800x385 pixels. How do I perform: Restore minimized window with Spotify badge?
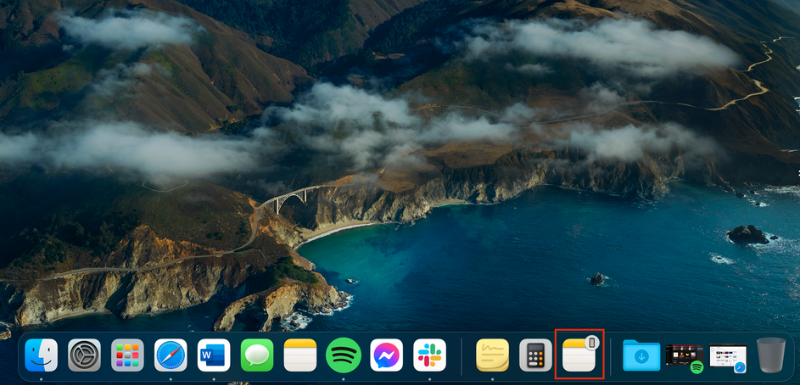pyautogui.click(x=684, y=358)
